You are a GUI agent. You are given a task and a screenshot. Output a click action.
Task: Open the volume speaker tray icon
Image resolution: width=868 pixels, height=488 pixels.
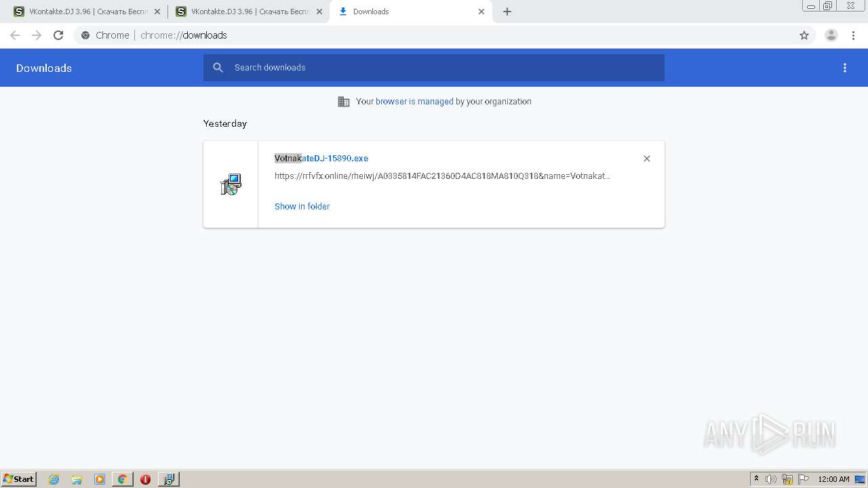770,479
